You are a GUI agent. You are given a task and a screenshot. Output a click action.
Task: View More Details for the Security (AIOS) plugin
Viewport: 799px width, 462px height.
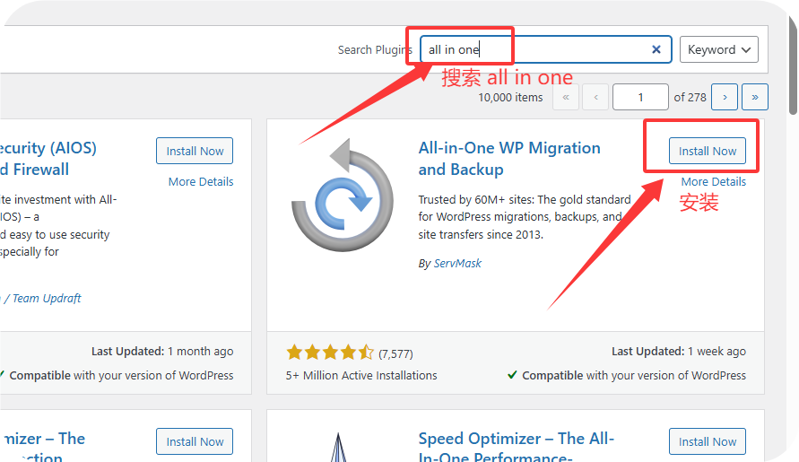[201, 182]
